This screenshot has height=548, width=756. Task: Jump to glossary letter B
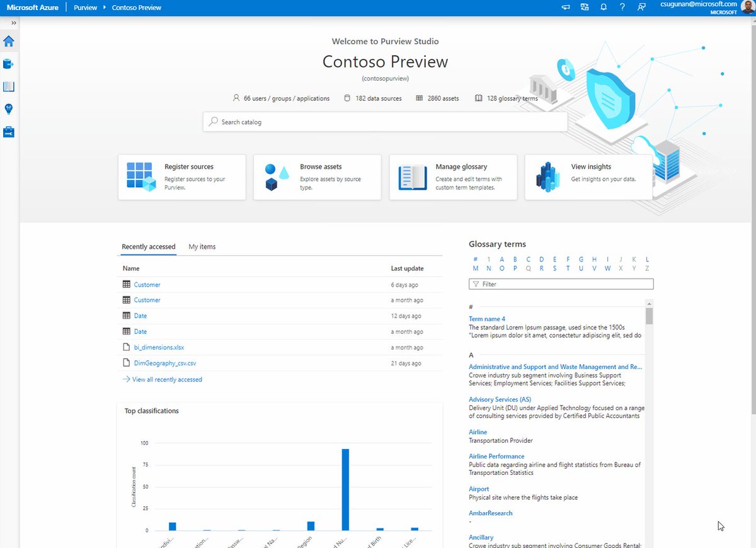click(515, 259)
